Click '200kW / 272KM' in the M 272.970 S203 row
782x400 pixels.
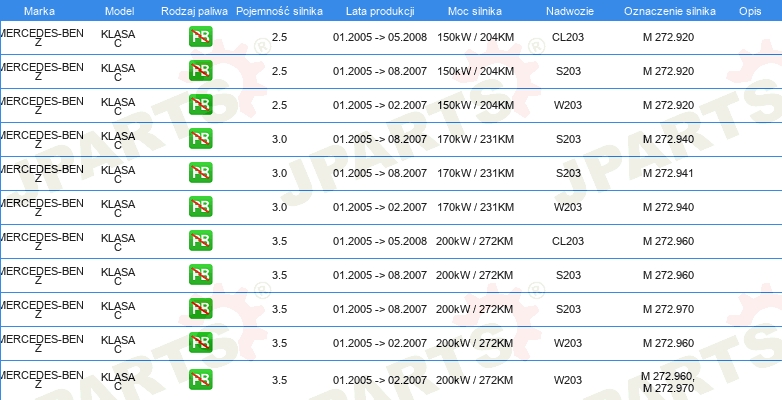(x=475, y=309)
